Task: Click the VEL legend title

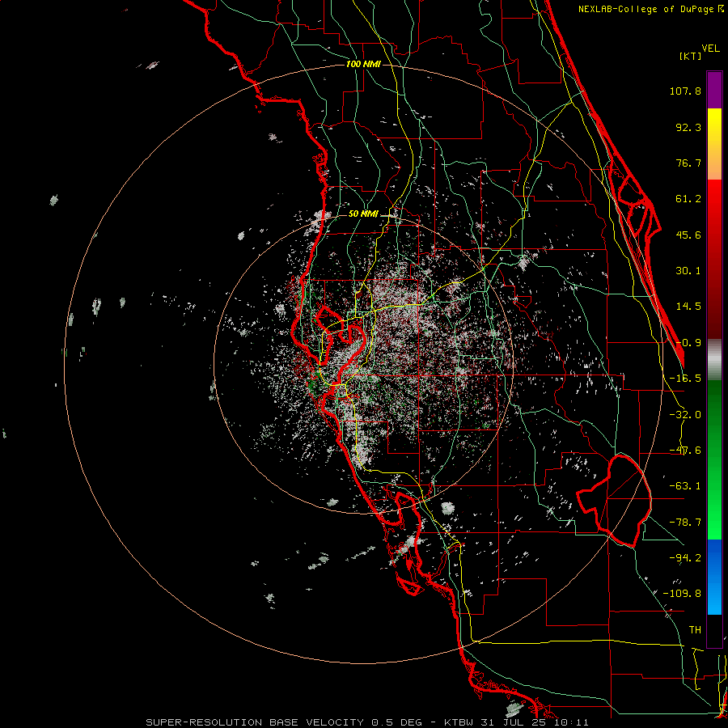Action: click(x=711, y=49)
